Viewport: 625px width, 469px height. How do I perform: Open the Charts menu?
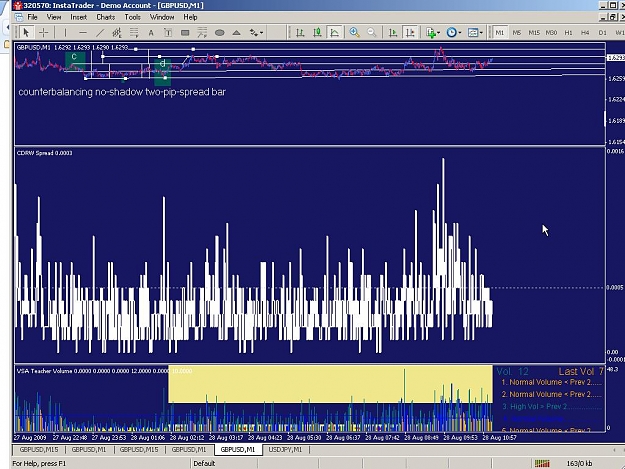tap(106, 17)
